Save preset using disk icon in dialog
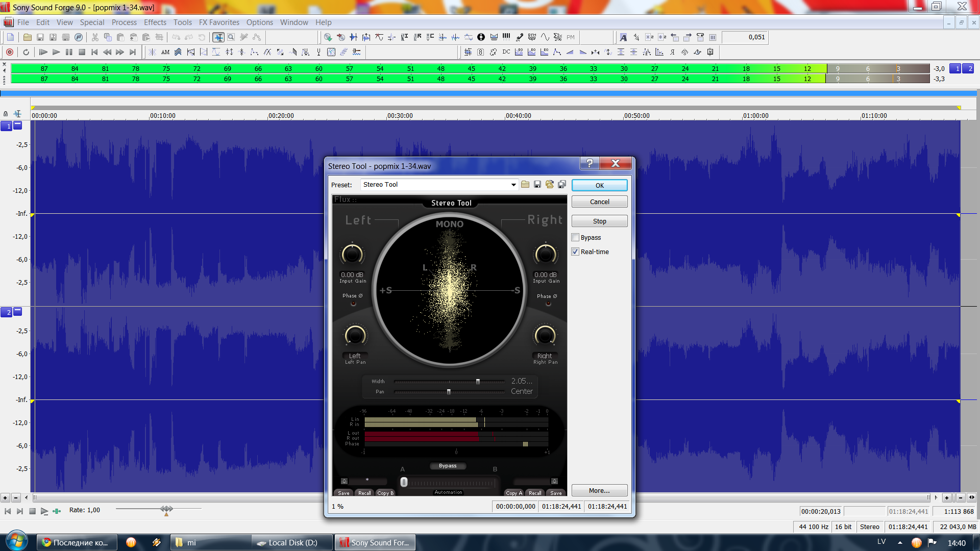 pyautogui.click(x=537, y=184)
